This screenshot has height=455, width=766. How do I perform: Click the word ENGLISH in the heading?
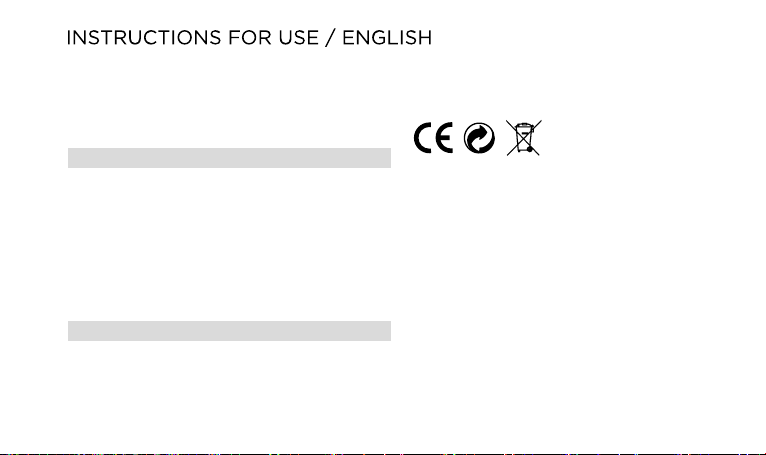(x=387, y=38)
